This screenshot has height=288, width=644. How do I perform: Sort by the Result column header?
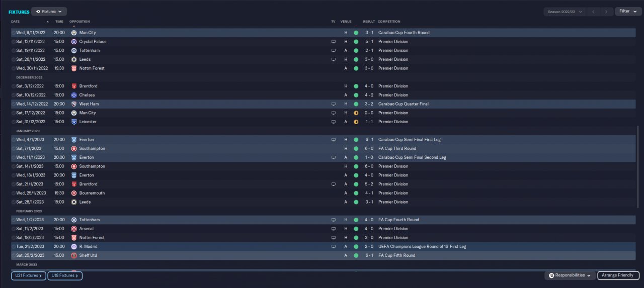click(x=369, y=22)
